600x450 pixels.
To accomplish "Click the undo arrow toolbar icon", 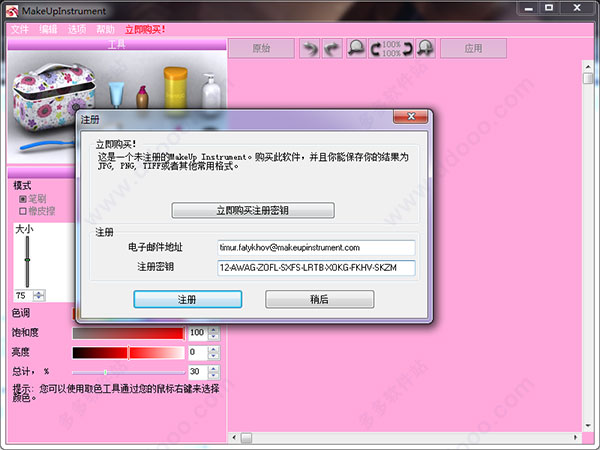I will pyautogui.click(x=310, y=49).
